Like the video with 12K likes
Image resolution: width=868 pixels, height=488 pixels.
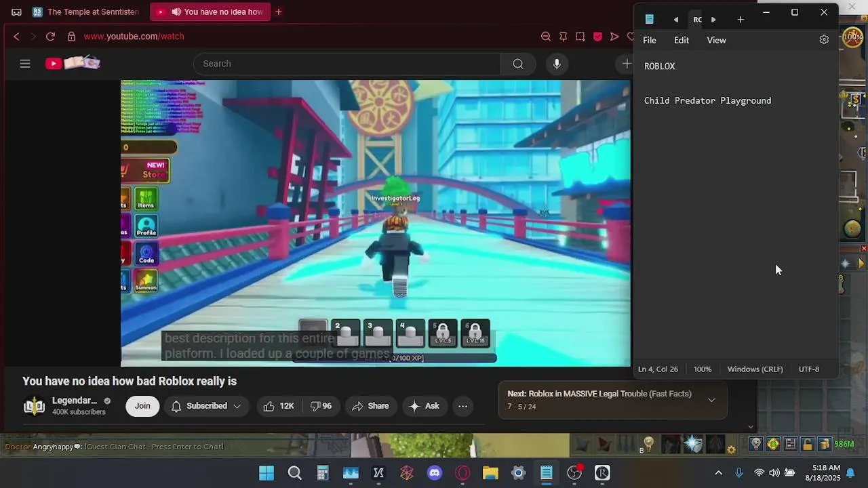point(279,406)
